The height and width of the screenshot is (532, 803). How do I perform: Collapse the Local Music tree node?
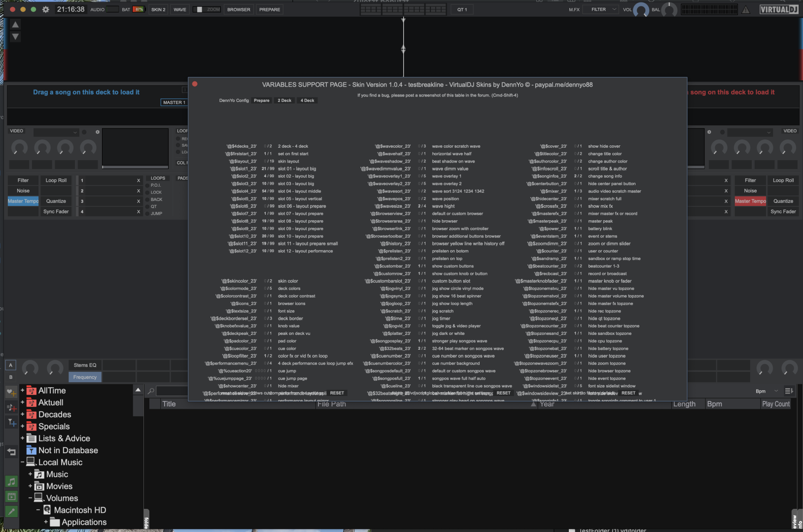point(22,462)
